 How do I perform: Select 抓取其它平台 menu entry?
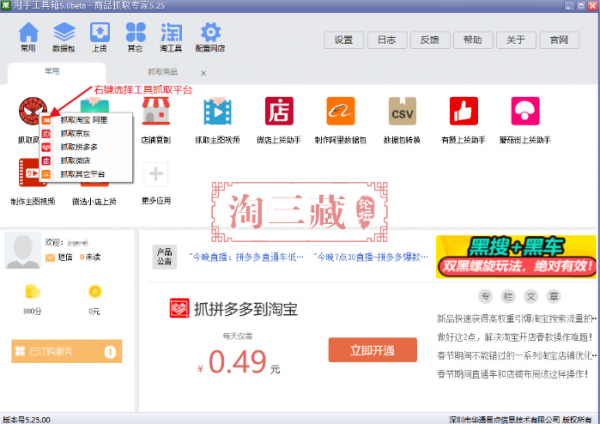pyautogui.click(x=82, y=174)
